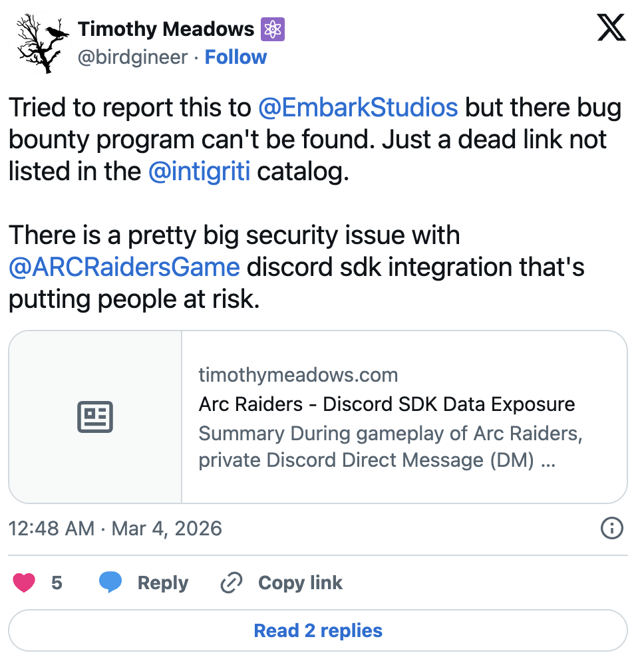Click the X logo icon
644x665 pixels.
611,29
